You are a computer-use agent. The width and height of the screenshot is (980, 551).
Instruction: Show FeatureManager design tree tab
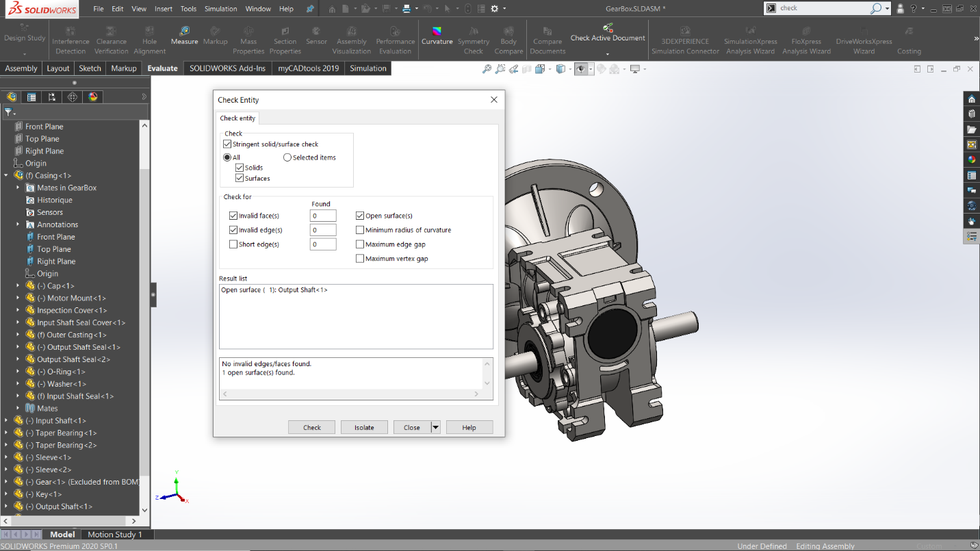(11, 97)
